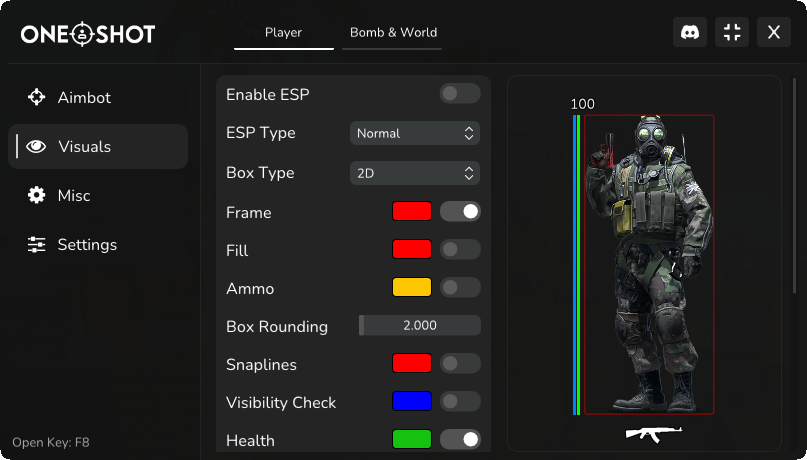Open the Fill red color picker
The height and width of the screenshot is (460, 807).
pos(412,250)
